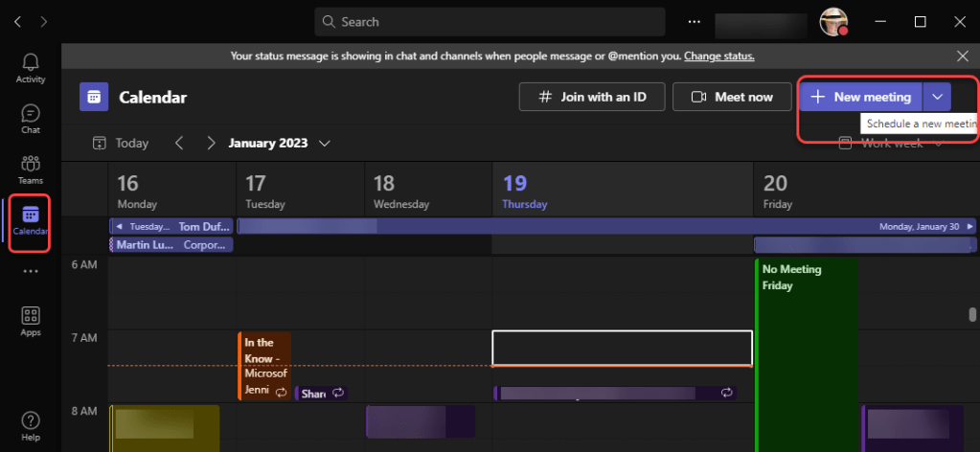The width and height of the screenshot is (980, 452).
Task: Click the New meeting button
Action: click(x=860, y=97)
